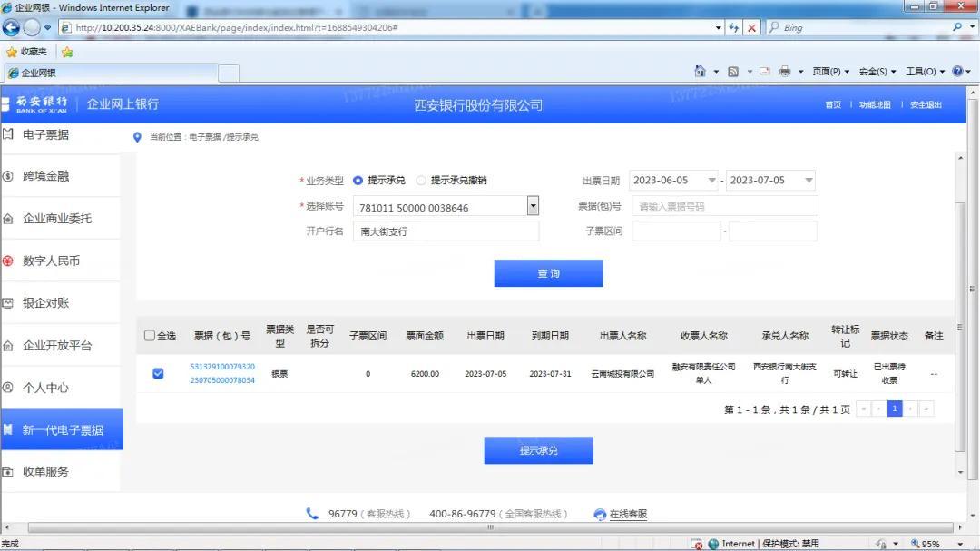Open the 跨境金融 sidebar menu
This screenshot has height=551, width=980.
tap(62, 176)
